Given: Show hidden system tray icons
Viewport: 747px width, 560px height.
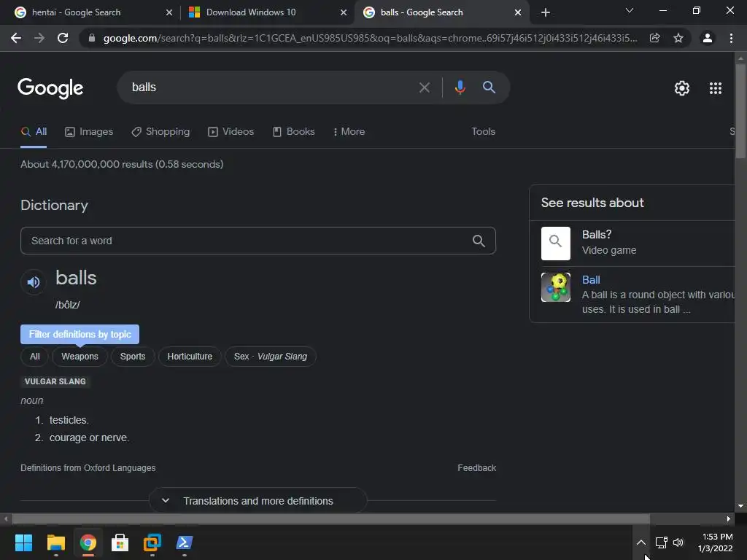Looking at the screenshot, I should point(641,542).
